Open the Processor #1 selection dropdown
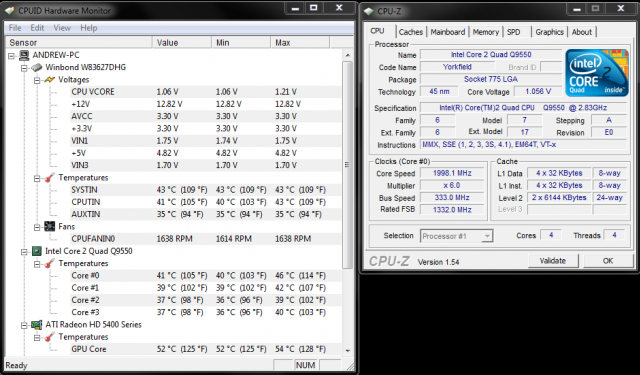The image size is (640, 375). pos(487,236)
